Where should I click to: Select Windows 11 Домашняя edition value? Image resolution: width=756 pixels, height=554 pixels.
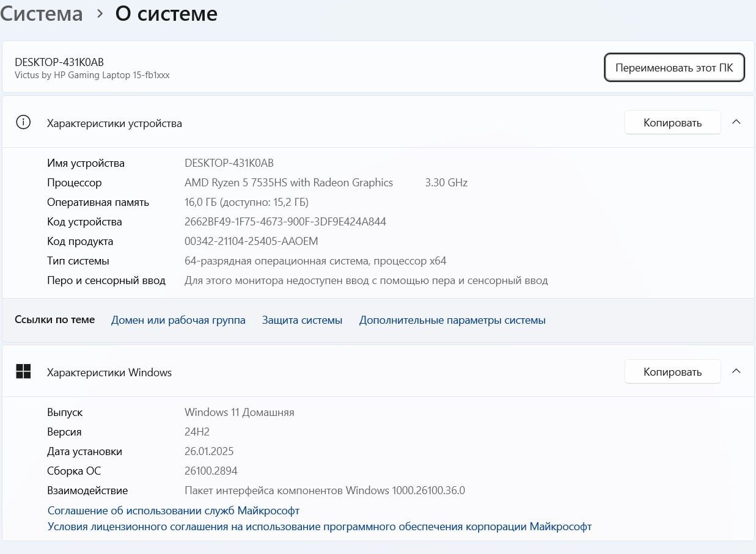(x=240, y=412)
